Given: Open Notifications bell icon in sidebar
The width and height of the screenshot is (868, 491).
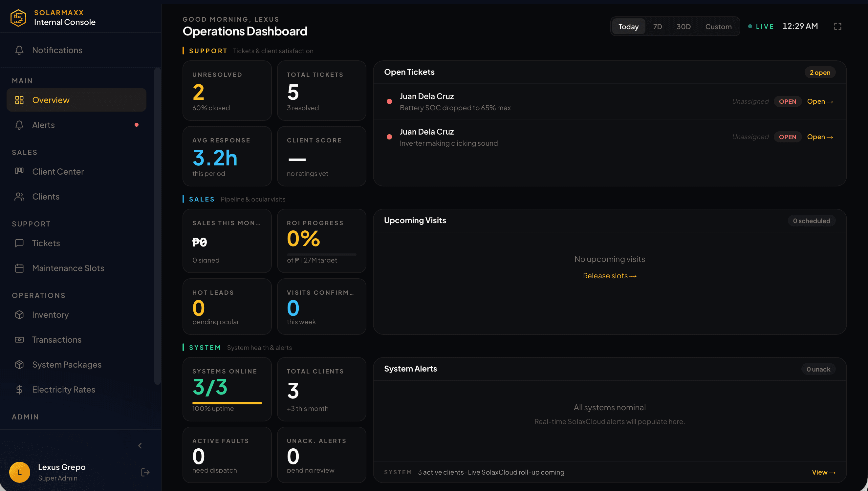Looking at the screenshot, I should click(x=19, y=50).
